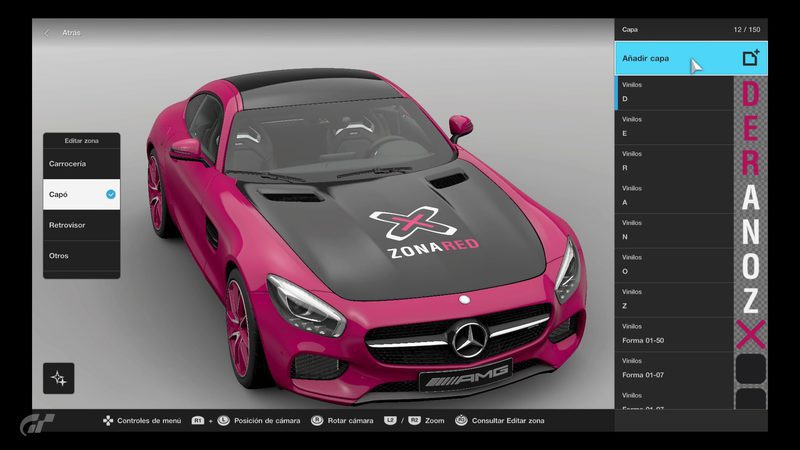
Task: Click the Consultar Editar zona icon
Action: (x=461, y=420)
